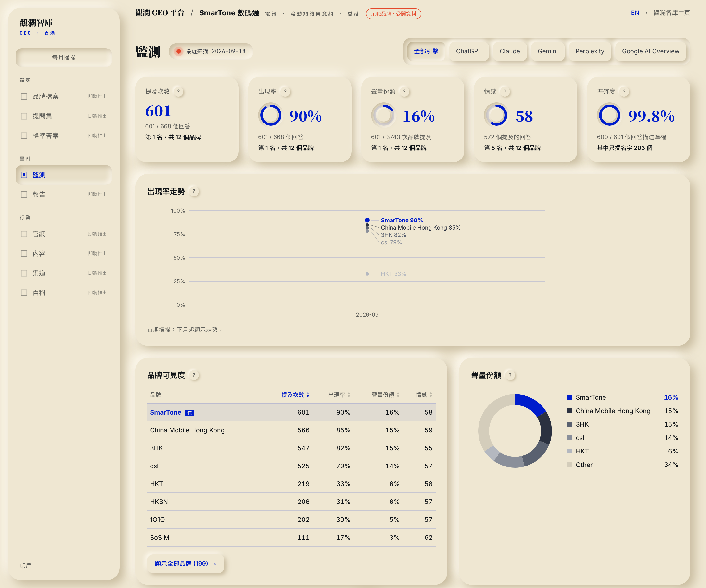The image size is (706, 588).
Task: Click the 品牌檔案 sidebar icon
Action: [24, 97]
